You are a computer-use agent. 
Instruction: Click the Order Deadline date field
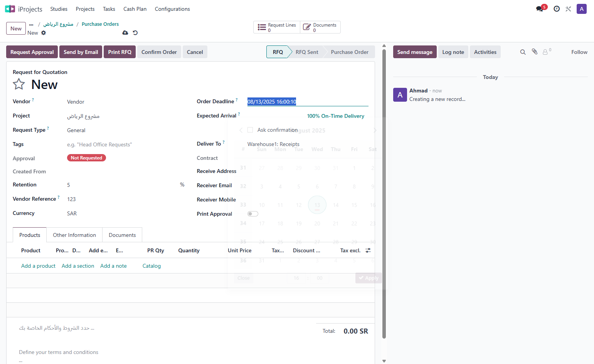coord(308,102)
